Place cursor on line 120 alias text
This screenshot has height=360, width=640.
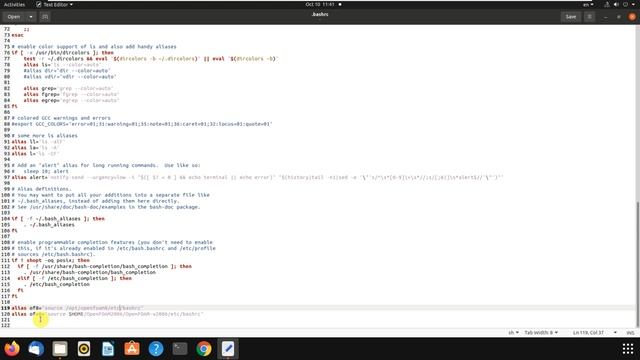pyautogui.click(x=107, y=314)
